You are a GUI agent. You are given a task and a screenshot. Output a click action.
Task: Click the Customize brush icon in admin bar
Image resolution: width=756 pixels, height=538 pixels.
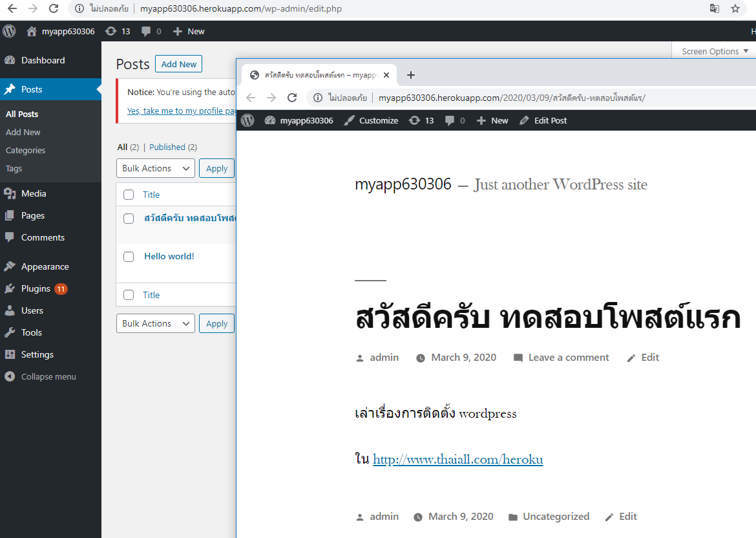click(x=349, y=120)
